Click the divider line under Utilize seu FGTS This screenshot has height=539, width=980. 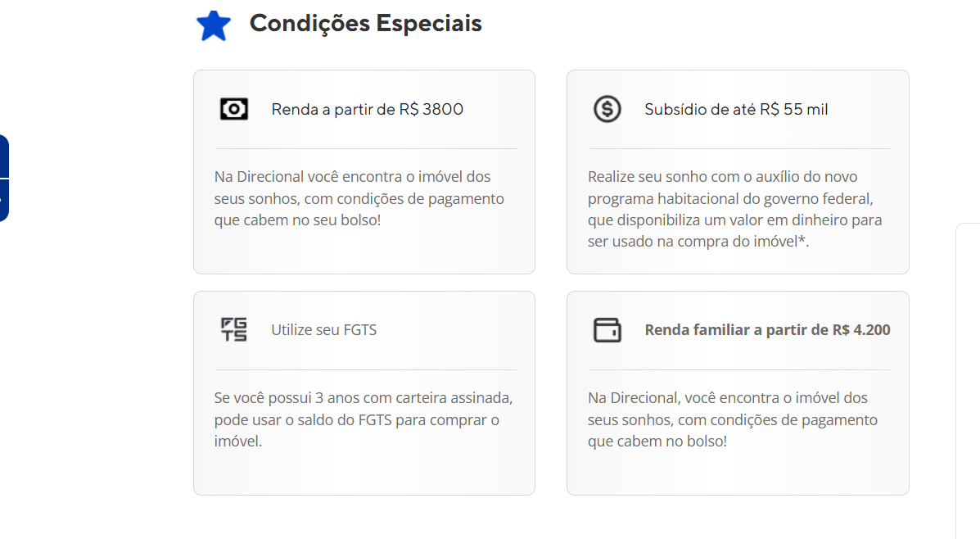click(x=365, y=369)
